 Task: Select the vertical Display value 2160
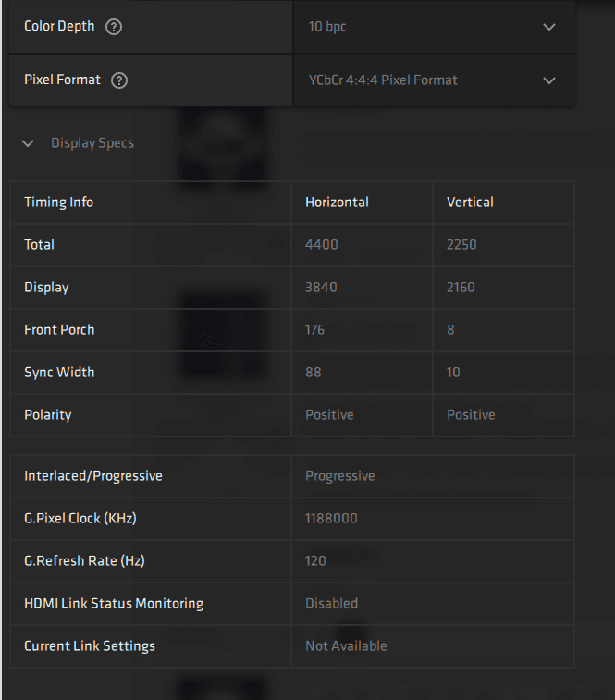pyautogui.click(x=461, y=288)
